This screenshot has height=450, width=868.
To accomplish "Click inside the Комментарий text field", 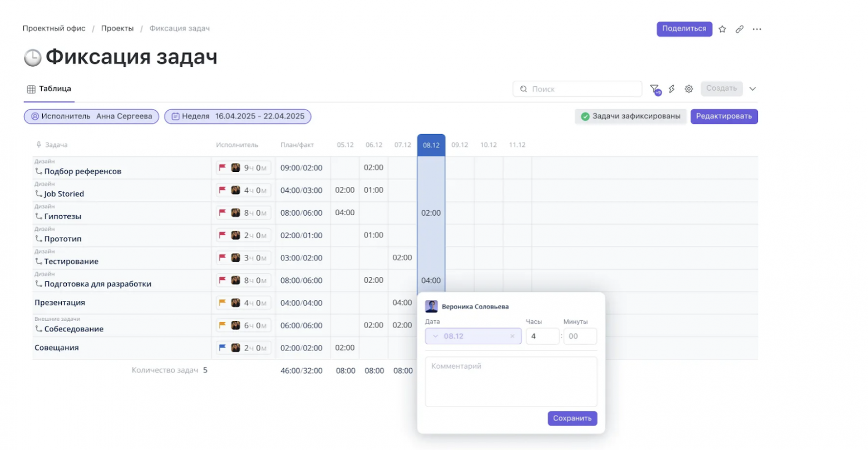I will (510, 381).
